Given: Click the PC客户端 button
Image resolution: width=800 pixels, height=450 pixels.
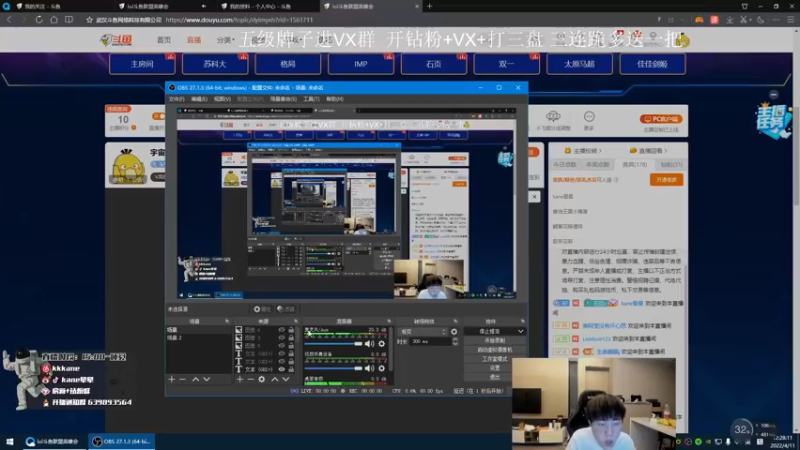Looking at the screenshot, I should click(x=661, y=119).
